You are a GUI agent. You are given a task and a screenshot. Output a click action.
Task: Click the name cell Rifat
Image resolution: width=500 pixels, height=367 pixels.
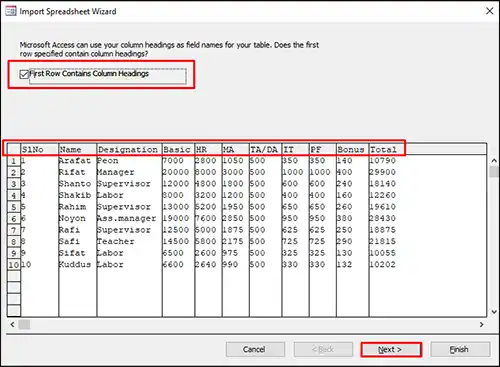72,172
